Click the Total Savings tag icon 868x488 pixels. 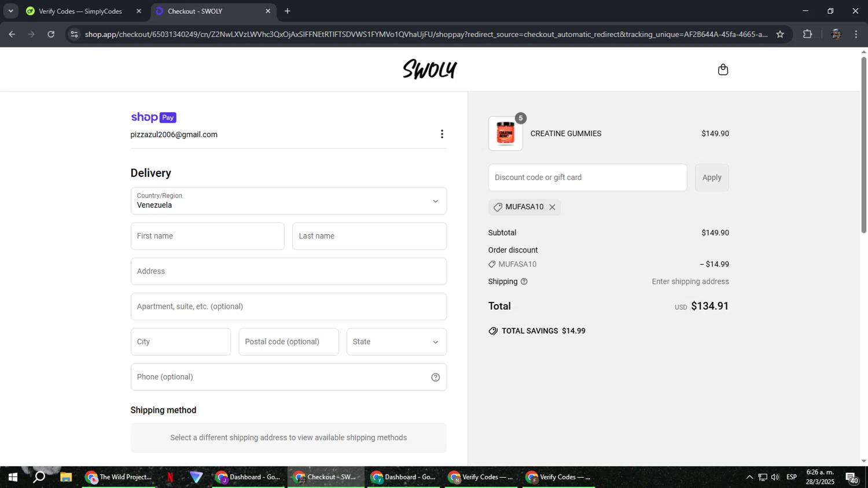click(x=493, y=331)
